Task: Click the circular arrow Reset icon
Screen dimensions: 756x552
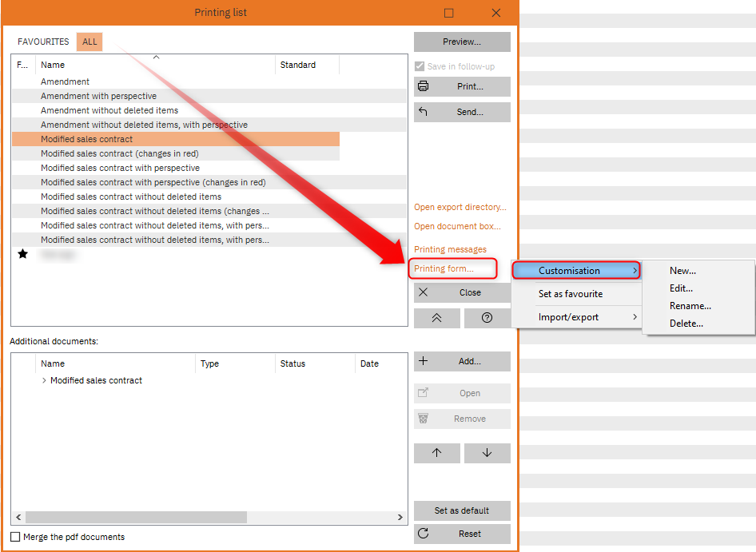Action: tap(424, 533)
